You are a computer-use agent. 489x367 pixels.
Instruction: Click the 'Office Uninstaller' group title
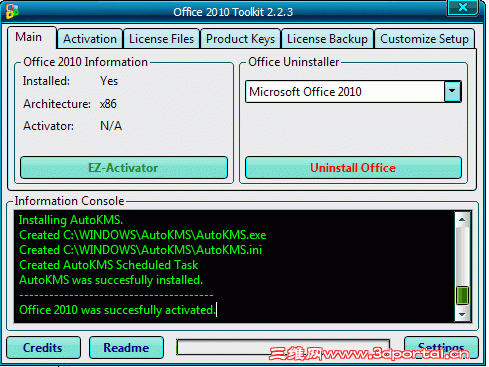(294, 62)
